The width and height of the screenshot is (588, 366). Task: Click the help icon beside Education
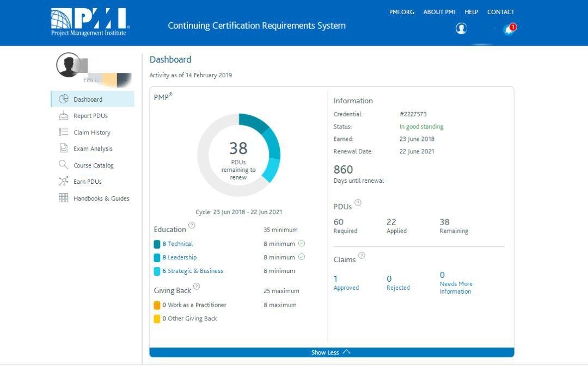(192, 225)
